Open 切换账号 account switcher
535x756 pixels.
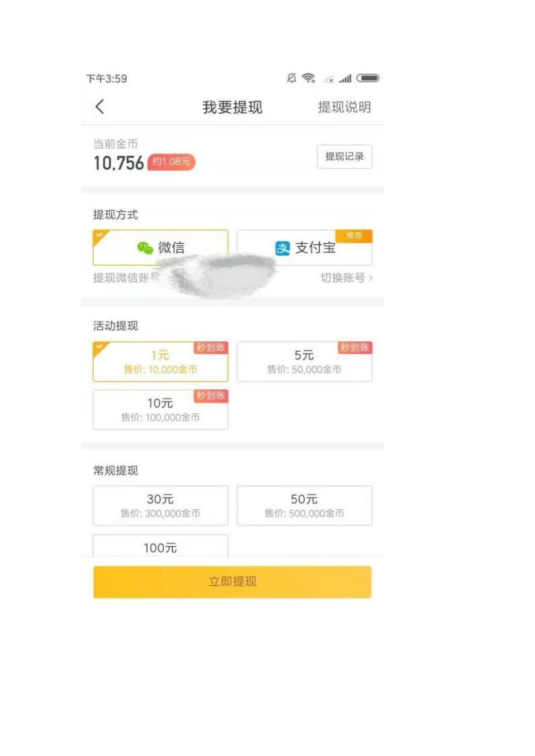[347, 278]
